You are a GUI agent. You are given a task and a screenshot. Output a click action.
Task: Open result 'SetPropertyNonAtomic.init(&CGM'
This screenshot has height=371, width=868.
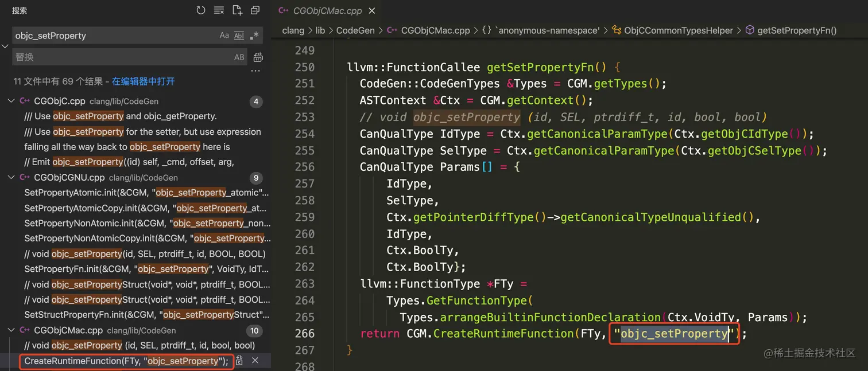pos(148,223)
